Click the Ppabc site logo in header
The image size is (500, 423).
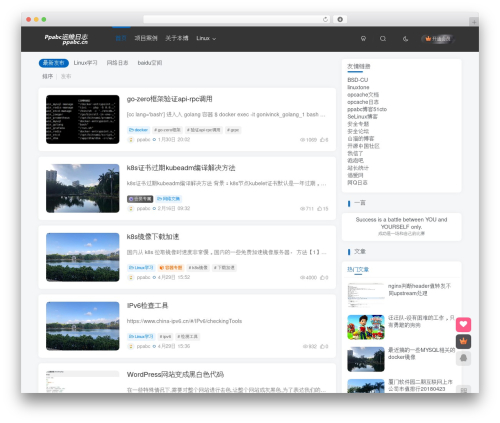click(x=66, y=39)
